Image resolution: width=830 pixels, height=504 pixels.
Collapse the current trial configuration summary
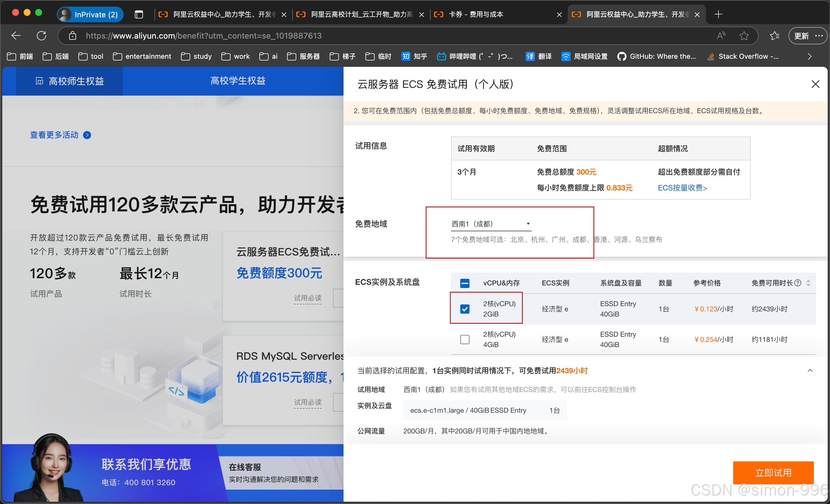coord(810,371)
